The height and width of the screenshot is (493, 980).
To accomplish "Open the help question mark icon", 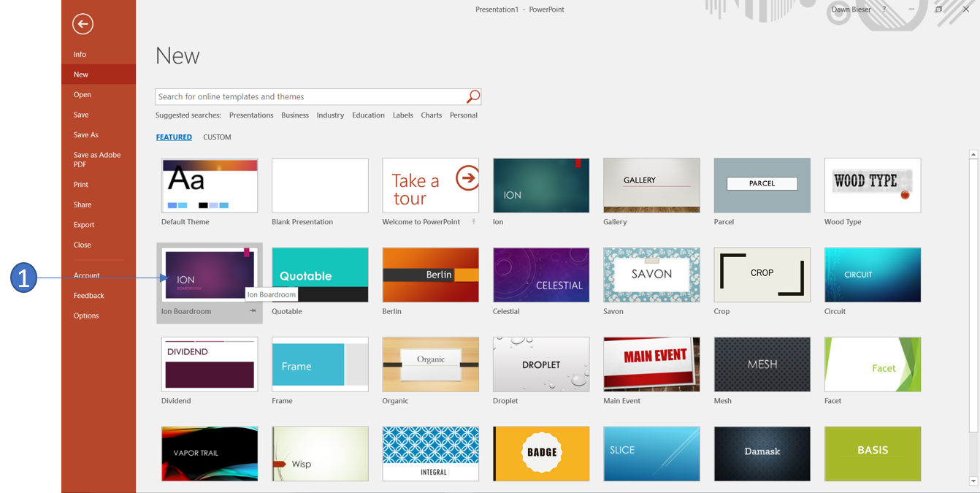I will click(884, 9).
